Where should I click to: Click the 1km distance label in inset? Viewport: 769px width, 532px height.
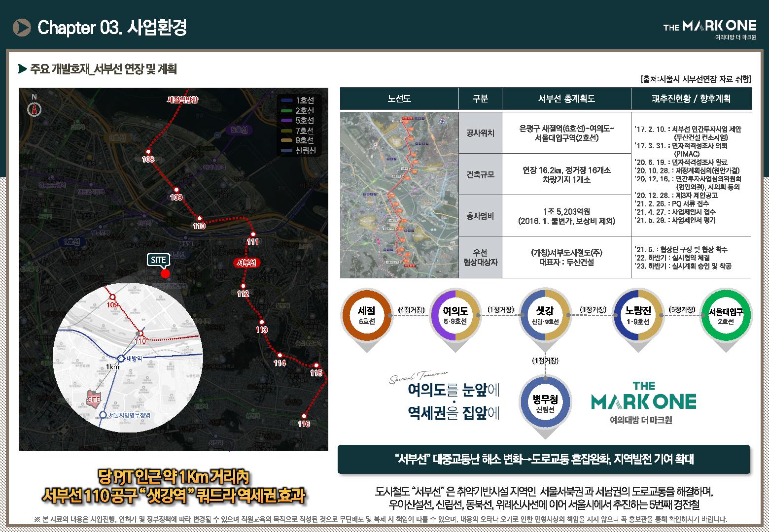(112, 367)
